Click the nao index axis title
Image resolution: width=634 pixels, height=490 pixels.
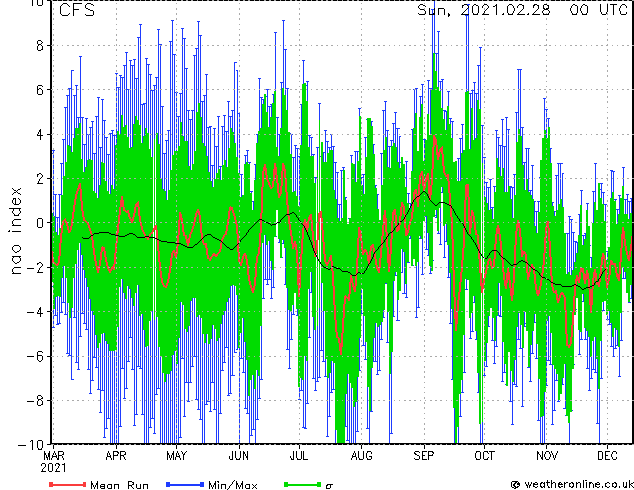coord(15,231)
